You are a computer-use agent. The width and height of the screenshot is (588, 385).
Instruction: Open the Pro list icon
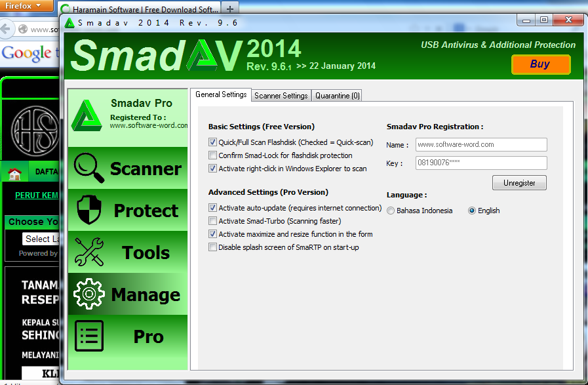[x=89, y=336]
